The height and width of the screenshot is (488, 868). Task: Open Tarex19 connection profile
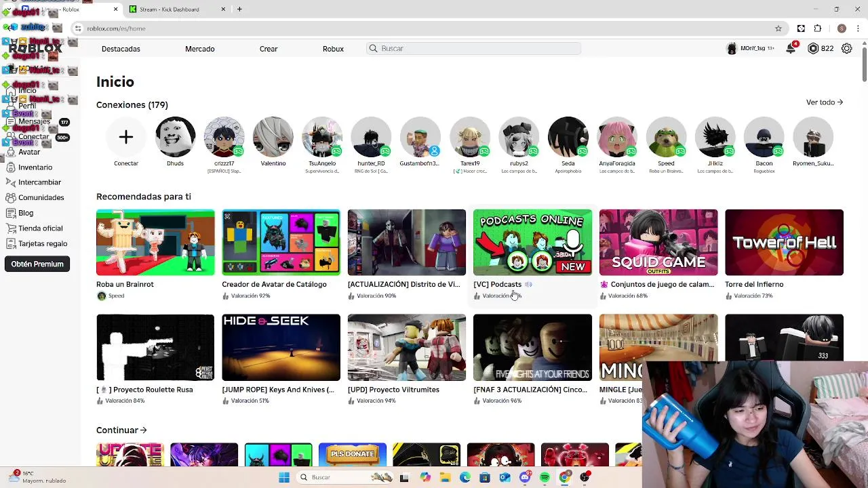point(470,144)
